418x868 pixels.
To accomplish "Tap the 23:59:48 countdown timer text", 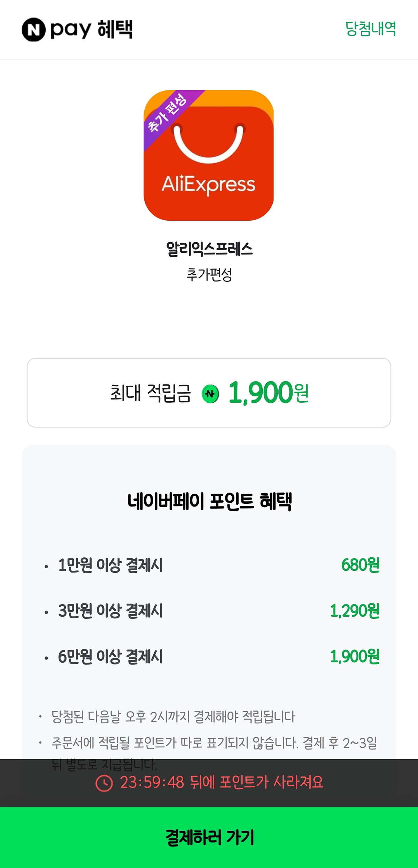I will (x=152, y=783).
